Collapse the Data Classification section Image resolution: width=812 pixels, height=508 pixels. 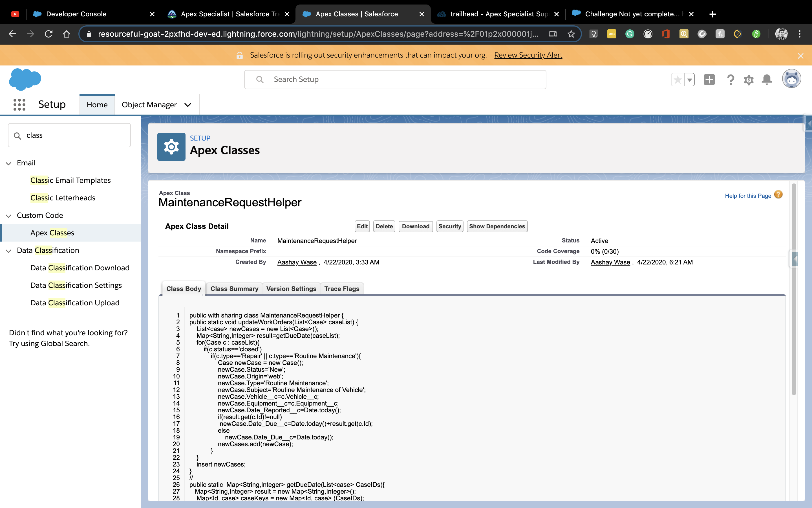(9, 251)
